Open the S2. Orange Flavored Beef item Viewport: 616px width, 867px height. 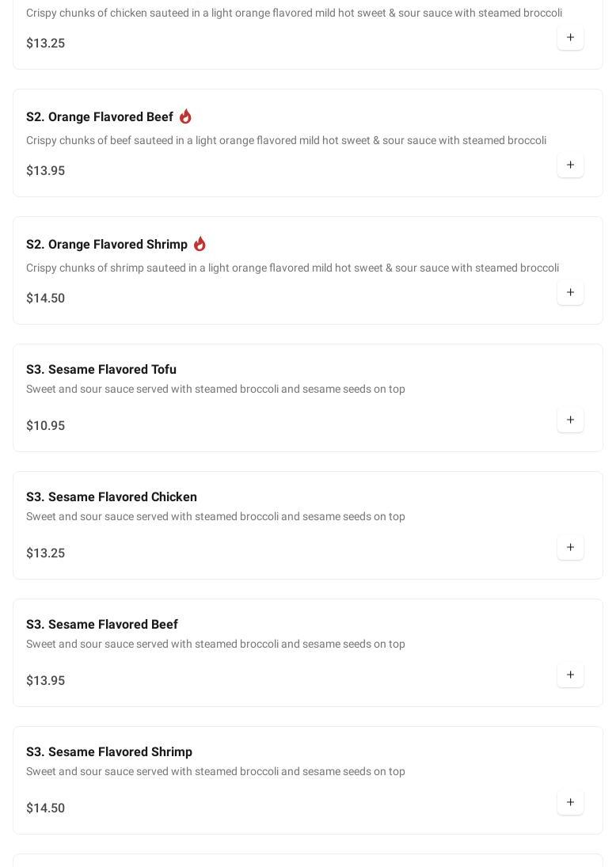click(100, 117)
